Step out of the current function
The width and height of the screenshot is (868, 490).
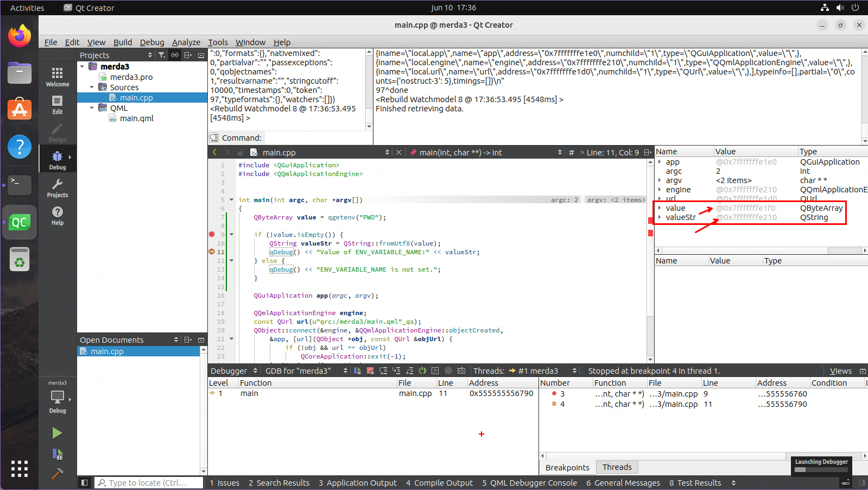pos(409,371)
